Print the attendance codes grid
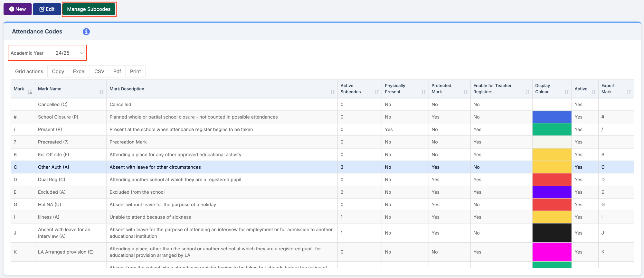This screenshot has height=278, width=644. pyautogui.click(x=136, y=71)
